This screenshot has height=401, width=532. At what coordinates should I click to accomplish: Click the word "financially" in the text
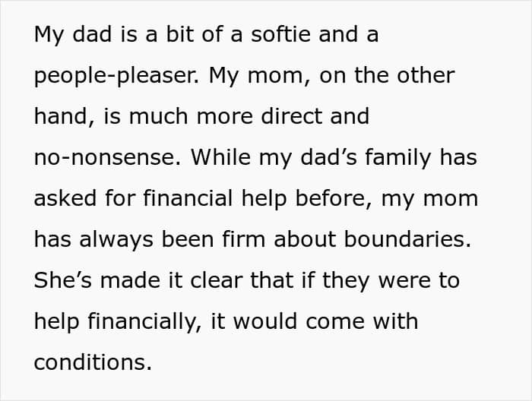(142, 322)
